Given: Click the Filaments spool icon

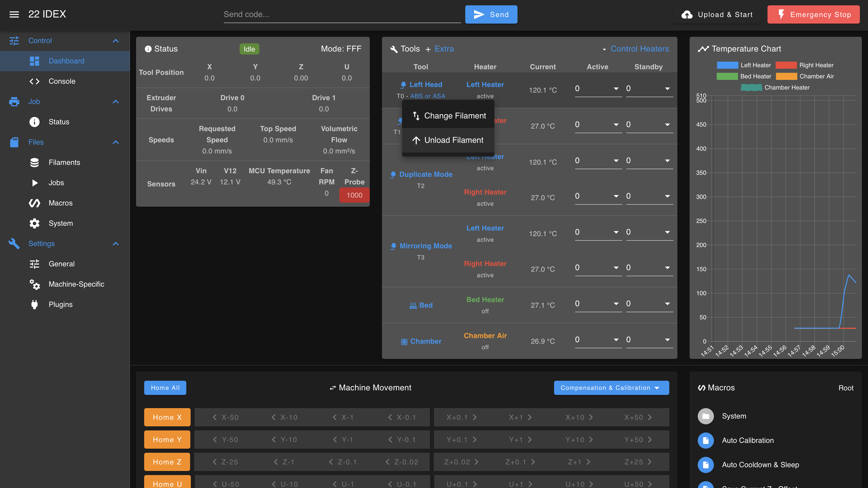Looking at the screenshot, I should 34,162.
